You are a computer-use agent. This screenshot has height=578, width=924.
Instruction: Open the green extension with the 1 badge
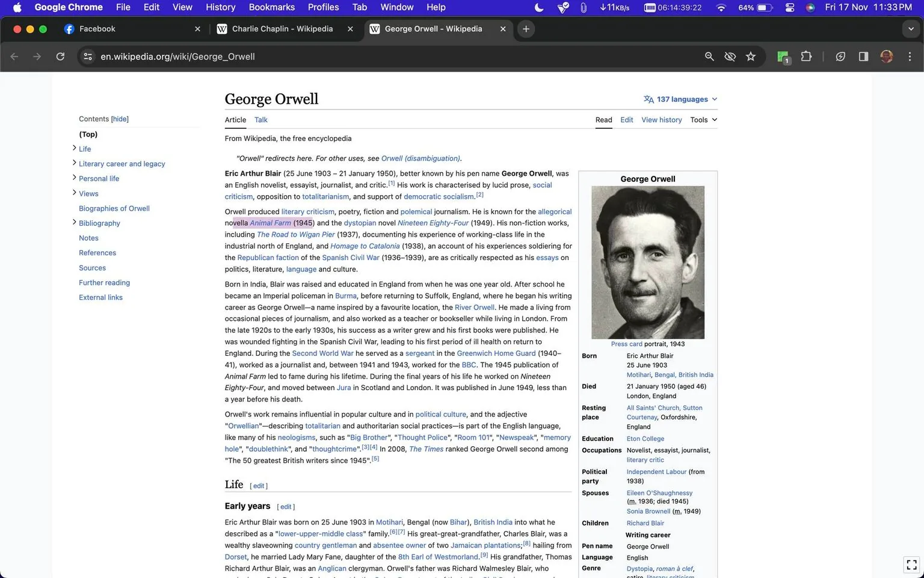(x=782, y=56)
